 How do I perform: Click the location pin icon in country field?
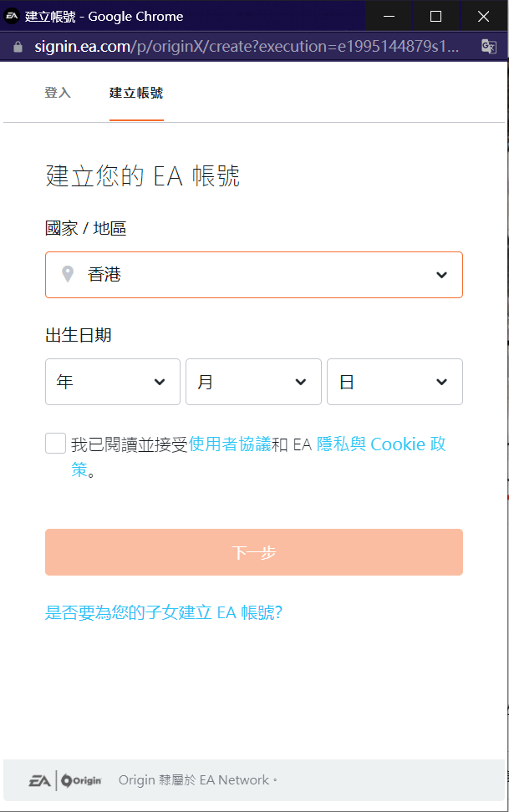tap(68, 274)
